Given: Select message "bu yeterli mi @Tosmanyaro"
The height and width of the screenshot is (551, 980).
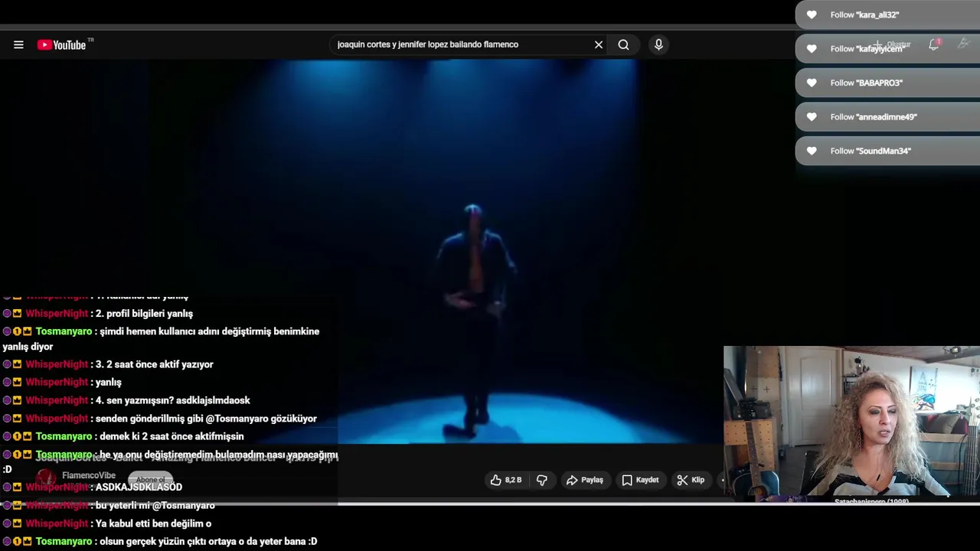Looking at the screenshot, I should click(x=155, y=505).
